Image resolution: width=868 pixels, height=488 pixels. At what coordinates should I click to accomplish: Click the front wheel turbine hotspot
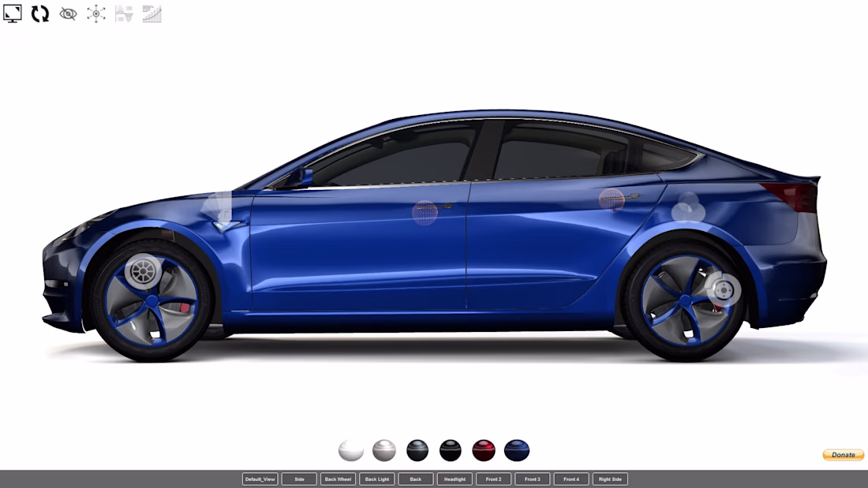coord(143,272)
